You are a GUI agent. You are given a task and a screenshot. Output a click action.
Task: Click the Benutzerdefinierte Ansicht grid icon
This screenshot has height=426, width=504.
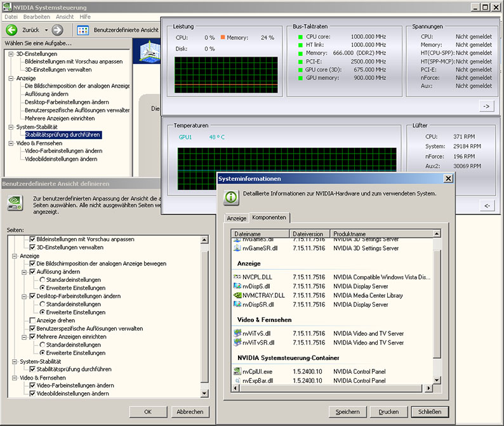click(83, 30)
